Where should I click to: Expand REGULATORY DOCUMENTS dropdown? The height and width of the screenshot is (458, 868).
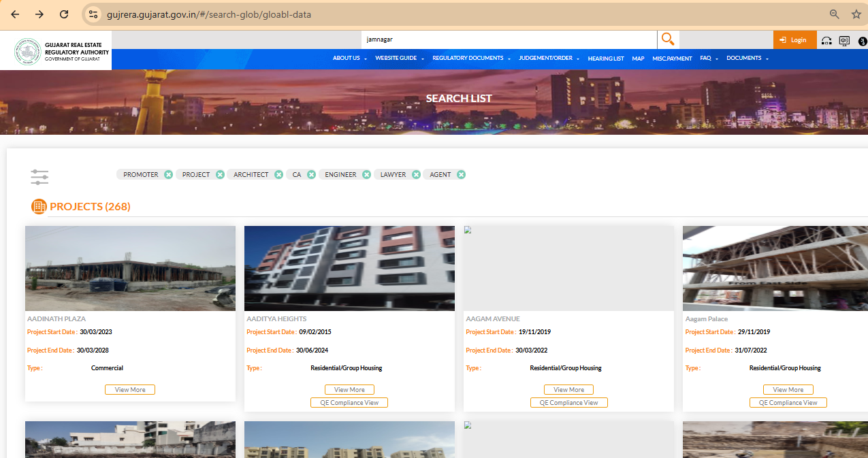click(471, 59)
